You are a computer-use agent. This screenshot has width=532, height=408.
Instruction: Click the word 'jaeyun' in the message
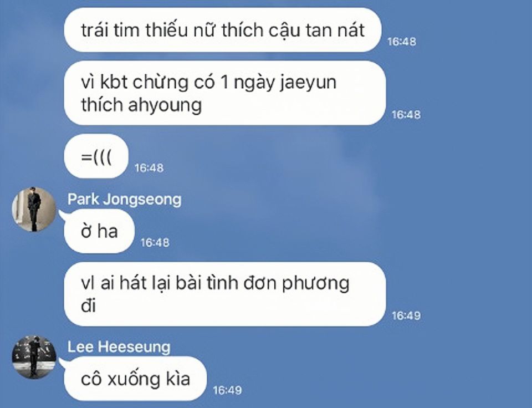pos(308,84)
